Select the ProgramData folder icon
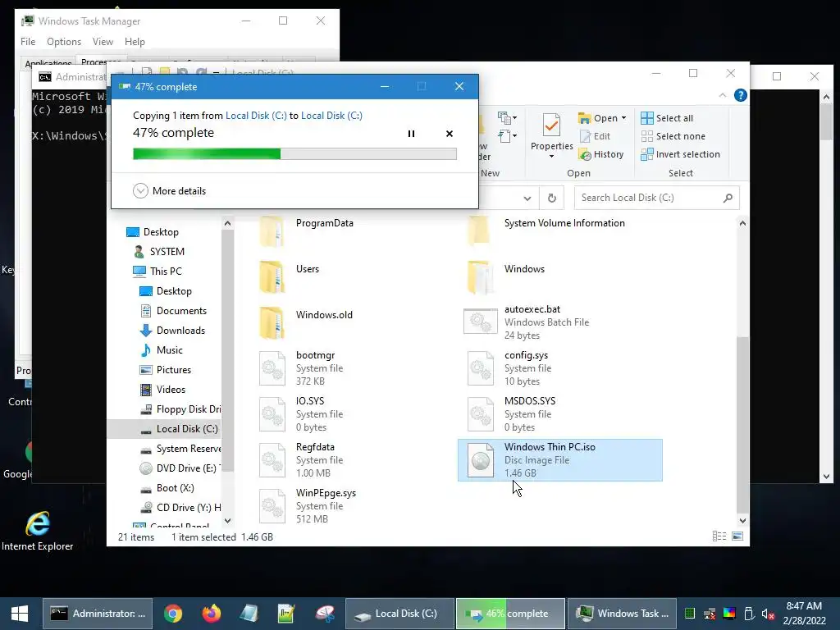 point(272,231)
